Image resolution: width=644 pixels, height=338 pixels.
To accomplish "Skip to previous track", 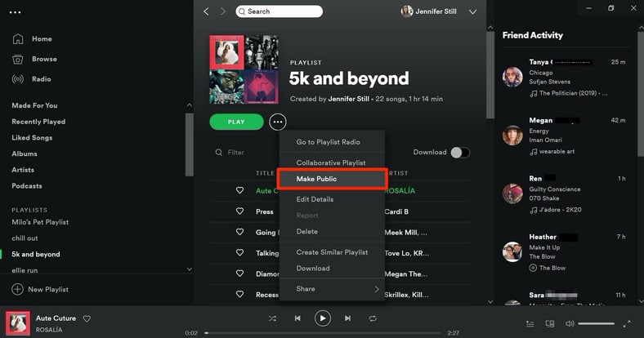I will [x=297, y=318].
